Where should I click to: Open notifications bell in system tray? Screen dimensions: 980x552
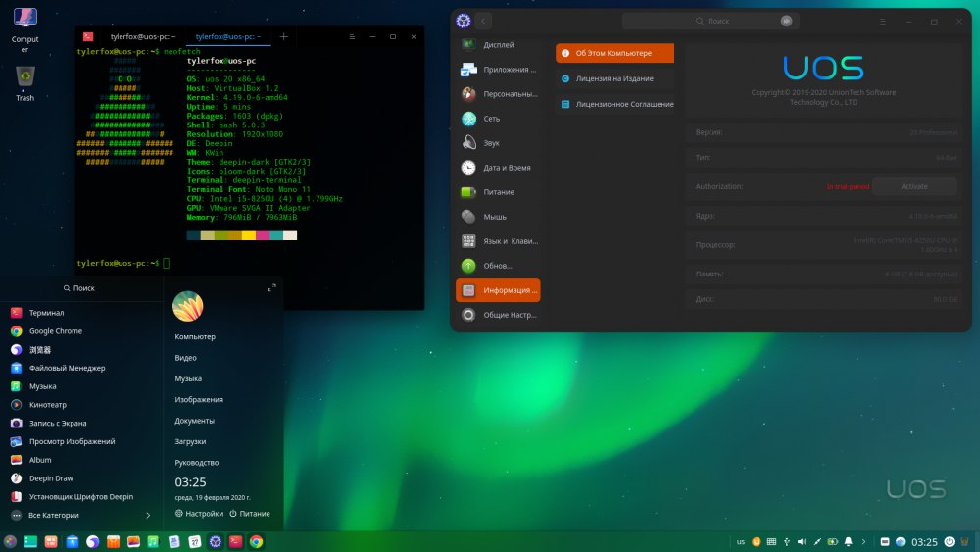pyautogui.click(x=848, y=542)
